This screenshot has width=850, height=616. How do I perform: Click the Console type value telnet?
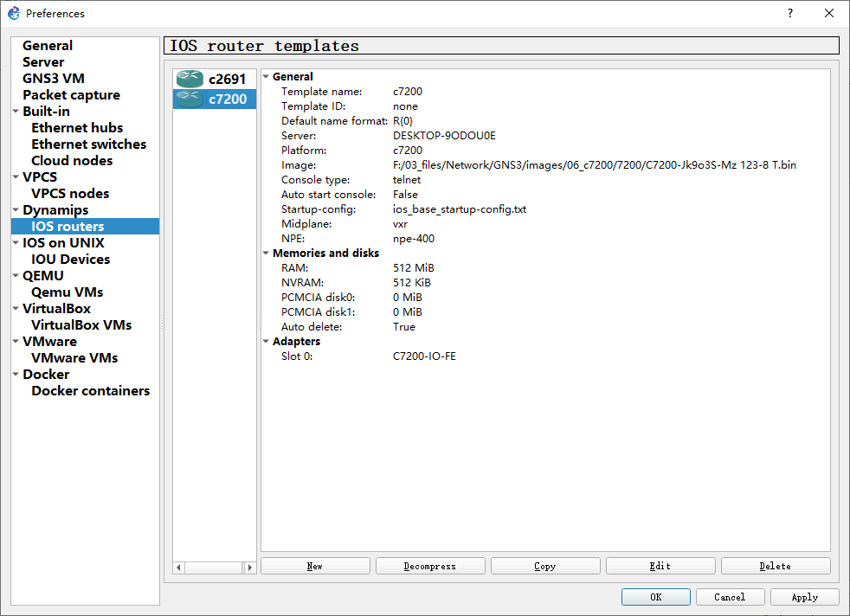(x=407, y=179)
